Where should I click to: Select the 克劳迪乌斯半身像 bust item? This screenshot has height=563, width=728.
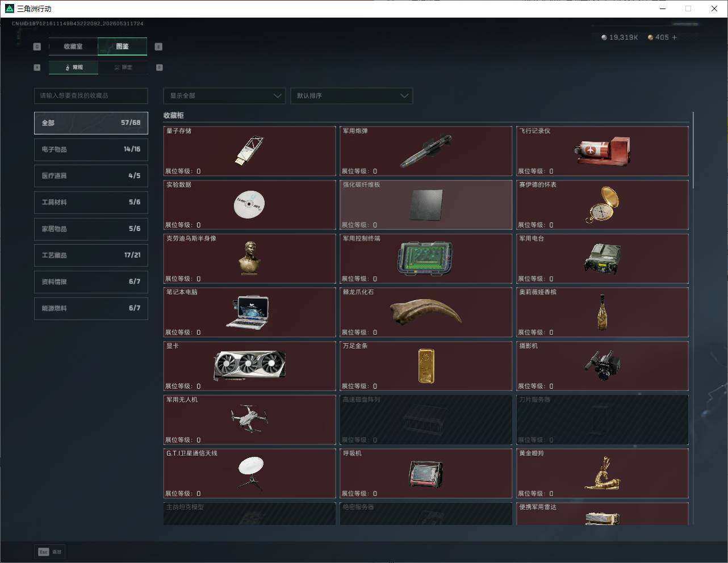point(250,259)
